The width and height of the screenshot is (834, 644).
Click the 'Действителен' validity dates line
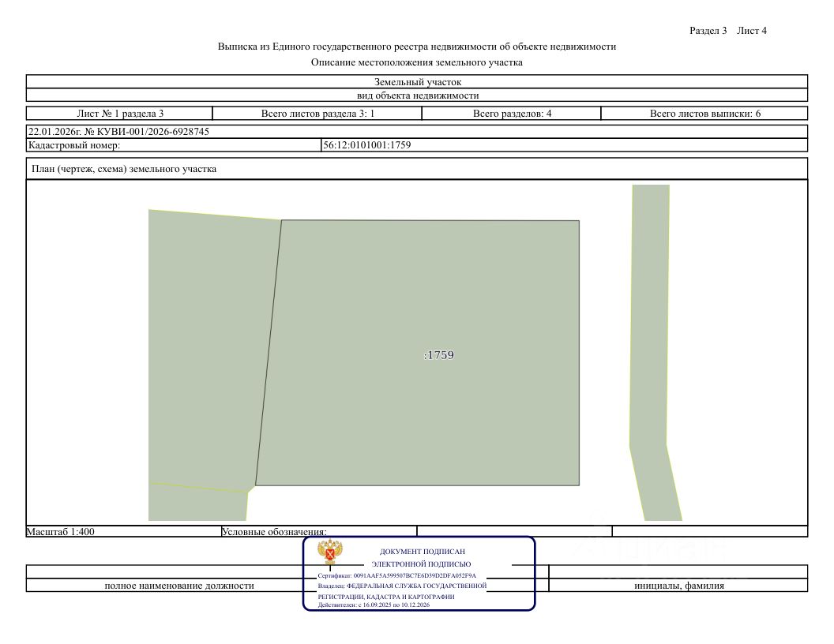click(x=374, y=605)
